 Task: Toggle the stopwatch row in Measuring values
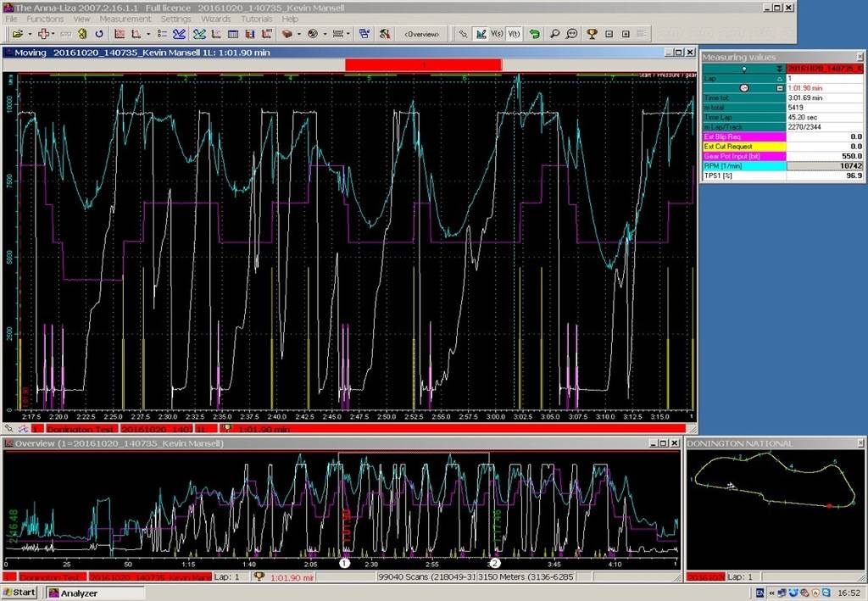tap(745, 87)
